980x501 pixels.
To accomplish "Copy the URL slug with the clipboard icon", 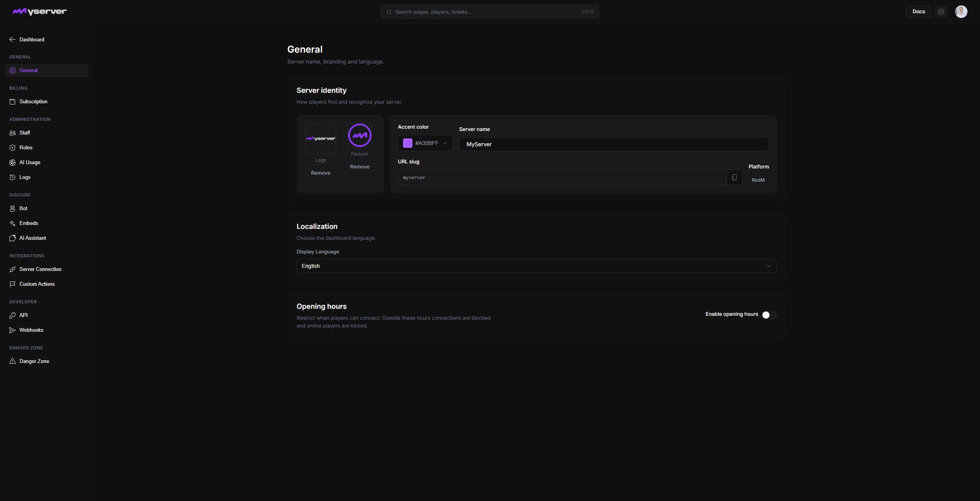I will (734, 177).
